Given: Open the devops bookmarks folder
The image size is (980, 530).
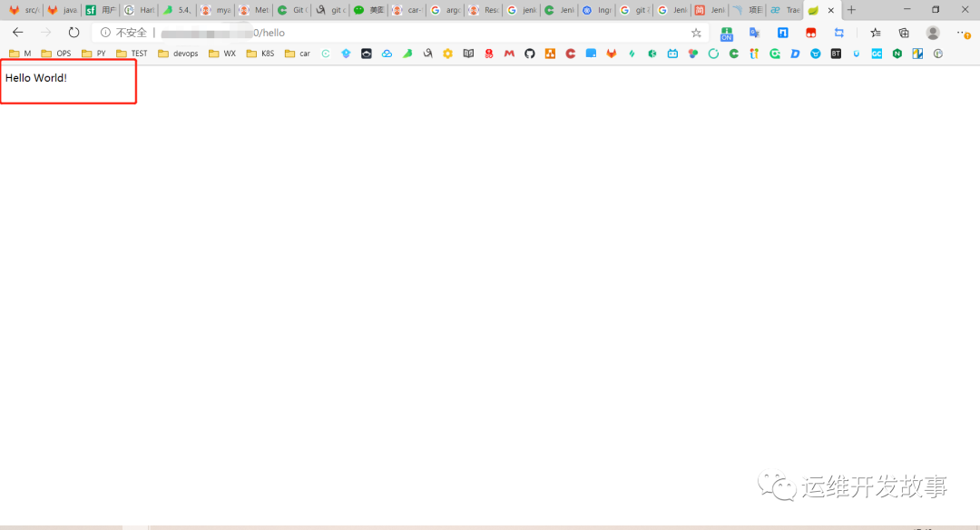Looking at the screenshot, I should pos(178,54).
